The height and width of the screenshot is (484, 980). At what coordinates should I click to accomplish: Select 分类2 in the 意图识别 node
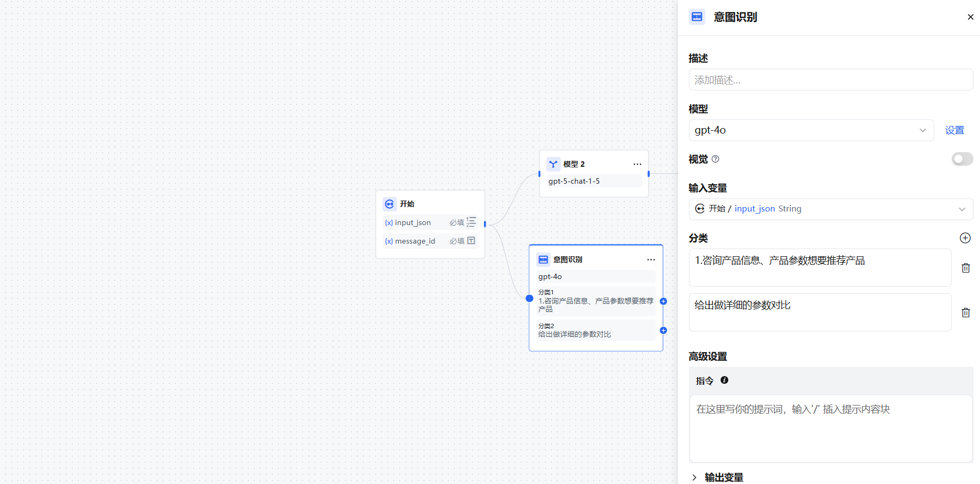tap(596, 330)
